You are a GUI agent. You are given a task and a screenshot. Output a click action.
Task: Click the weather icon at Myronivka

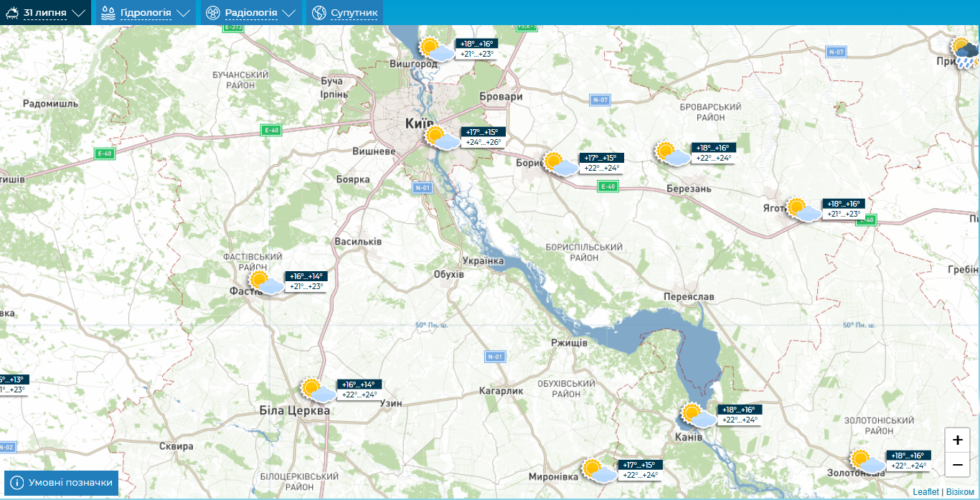[599, 471]
